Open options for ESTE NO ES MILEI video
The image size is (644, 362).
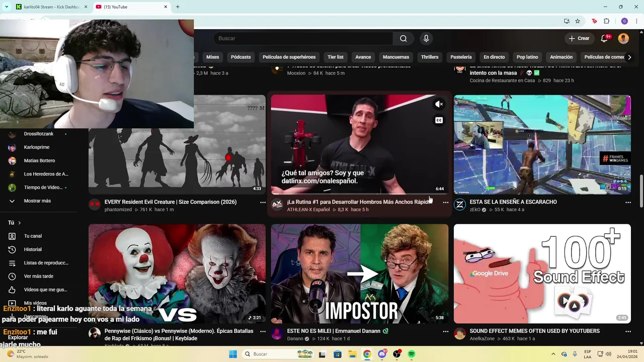click(445, 332)
